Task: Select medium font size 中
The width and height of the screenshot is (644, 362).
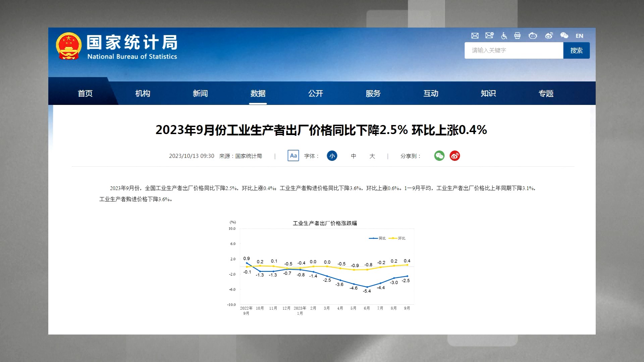Action: coord(354,156)
